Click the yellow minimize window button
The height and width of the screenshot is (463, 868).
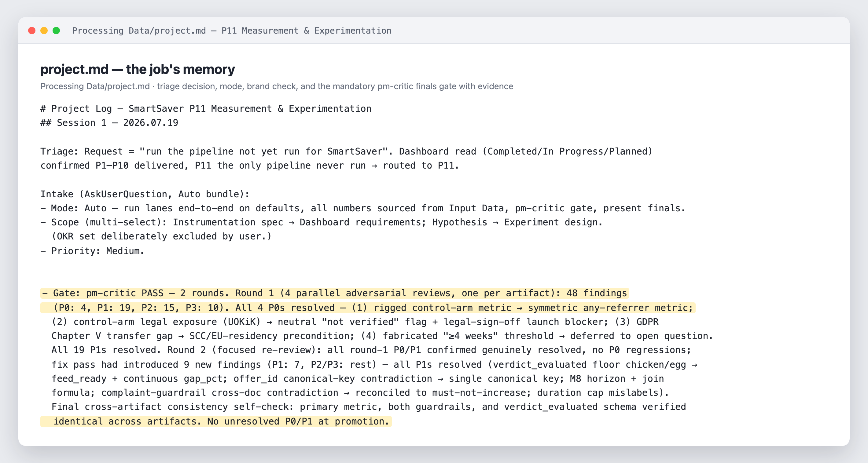click(44, 31)
